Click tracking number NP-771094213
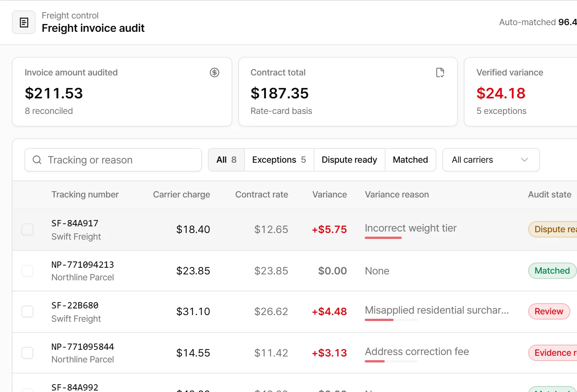This screenshot has height=392, width=577. click(x=82, y=265)
